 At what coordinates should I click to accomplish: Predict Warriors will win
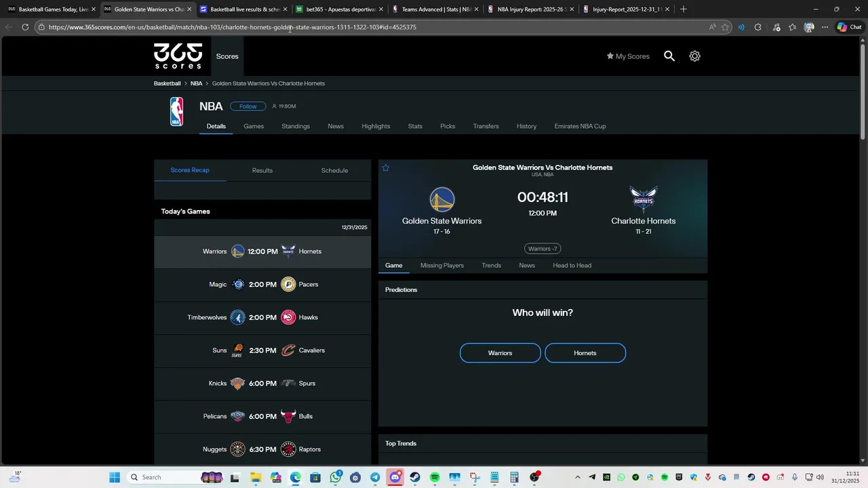(x=500, y=353)
